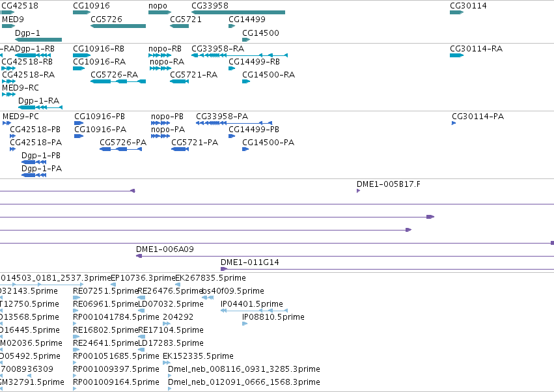The height and width of the screenshot is (392, 554).
Task: Select the MED9-PC protein label
Action: pos(20,117)
